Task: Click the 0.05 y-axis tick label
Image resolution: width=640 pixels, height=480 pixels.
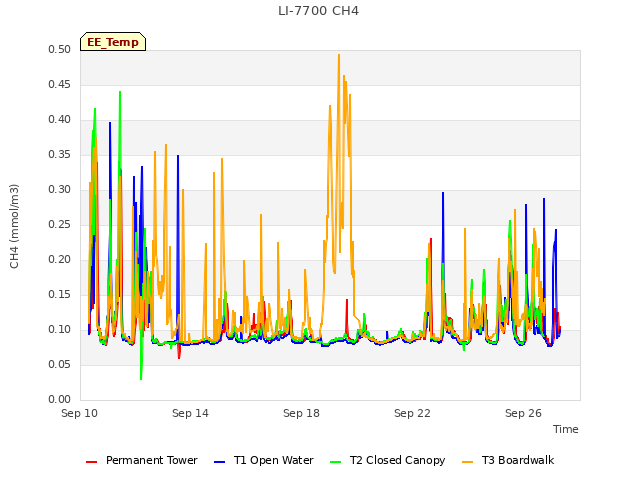Action: click(59, 364)
